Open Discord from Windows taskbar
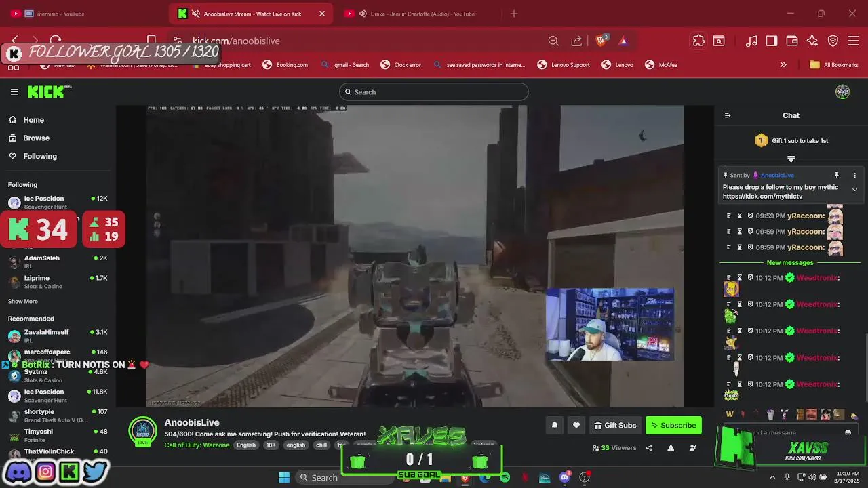Viewport: 868px width, 488px height. coord(564,477)
